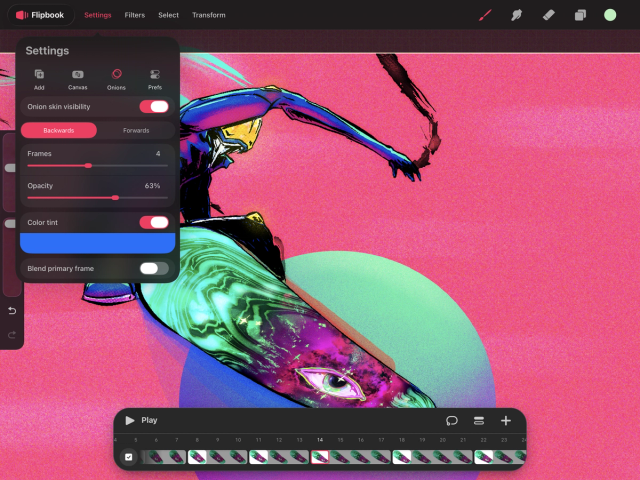Open the Canvas settings icon
The width and height of the screenshot is (640, 480).
click(78, 79)
